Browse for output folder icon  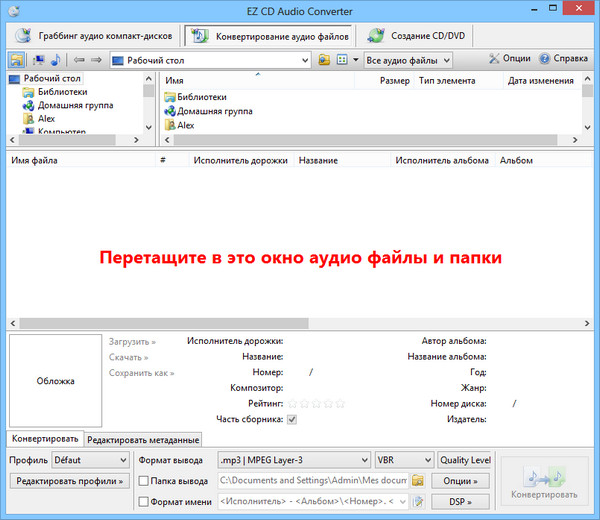click(418, 481)
